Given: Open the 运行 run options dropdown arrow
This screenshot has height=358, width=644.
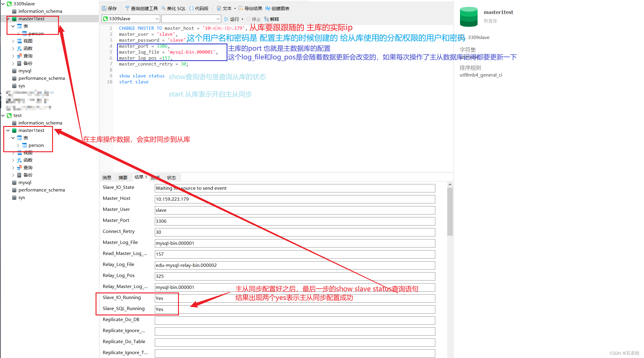Looking at the screenshot, I should tap(242, 19).
